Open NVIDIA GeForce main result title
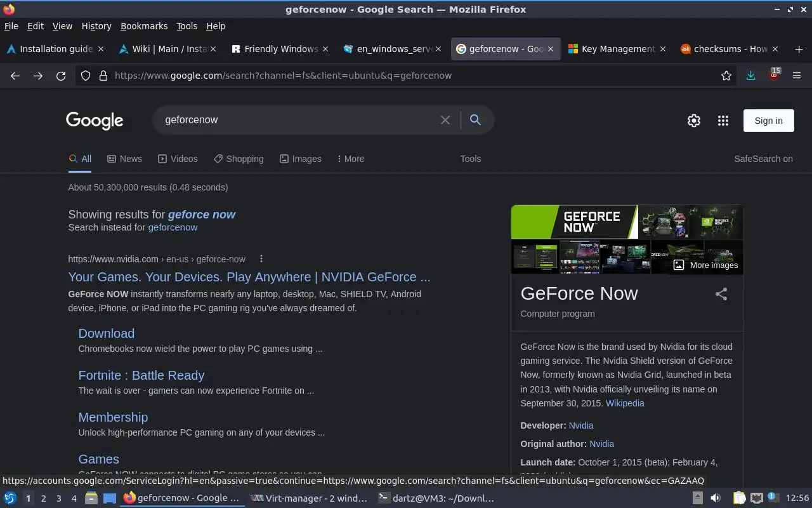 pyautogui.click(x=249, y=277)
